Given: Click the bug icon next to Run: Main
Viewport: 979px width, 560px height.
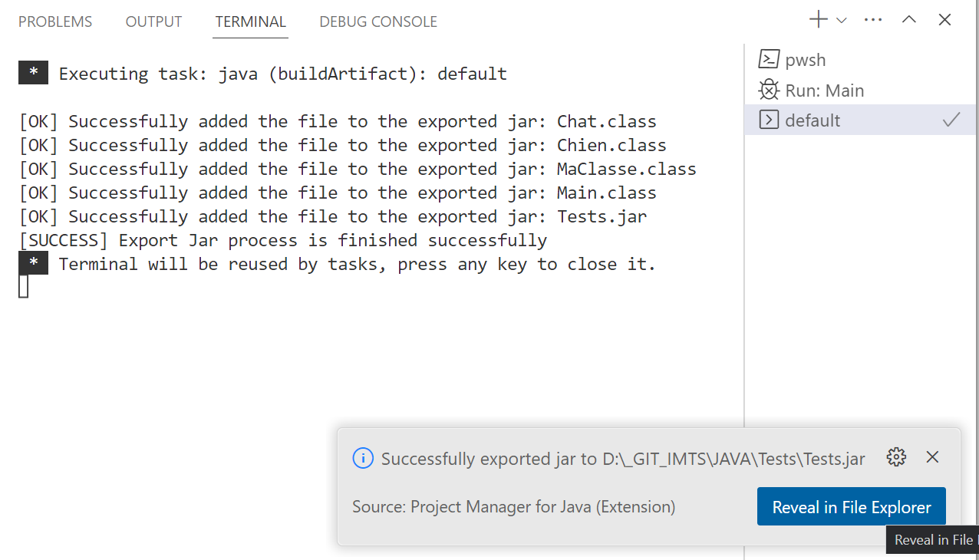Looking at the screenshot, I should coord(769,91).
